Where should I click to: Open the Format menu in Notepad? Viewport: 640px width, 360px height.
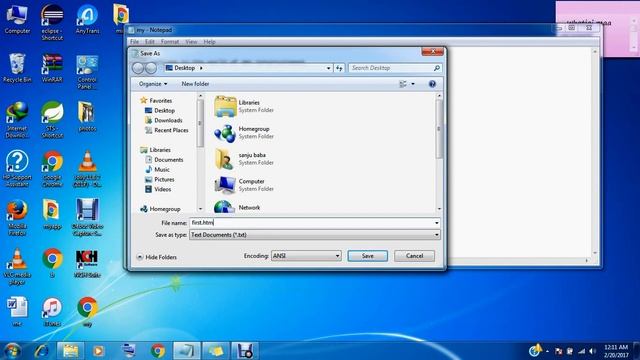click(x=170, y=42)
